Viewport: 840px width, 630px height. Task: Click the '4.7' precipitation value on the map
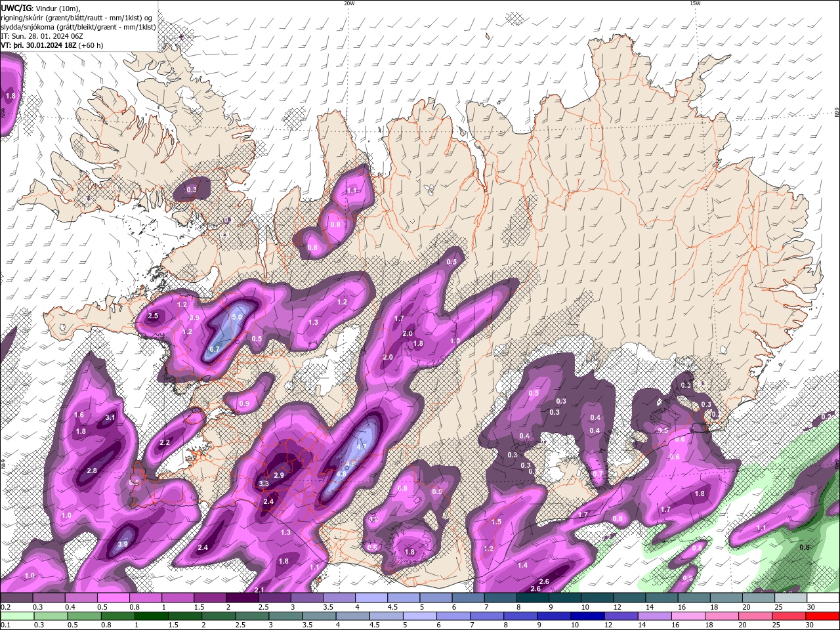tap(361, 447)
